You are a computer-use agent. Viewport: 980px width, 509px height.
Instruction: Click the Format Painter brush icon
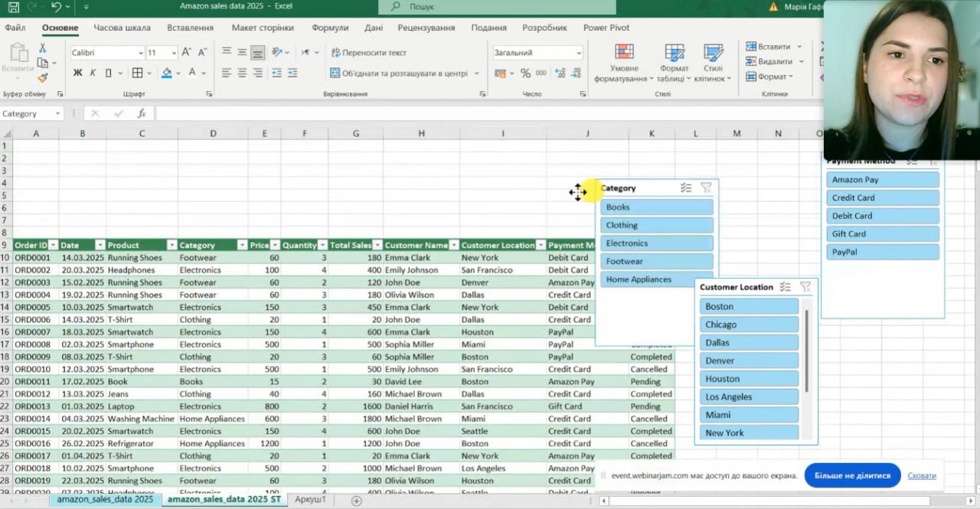[x=43, y=78]
